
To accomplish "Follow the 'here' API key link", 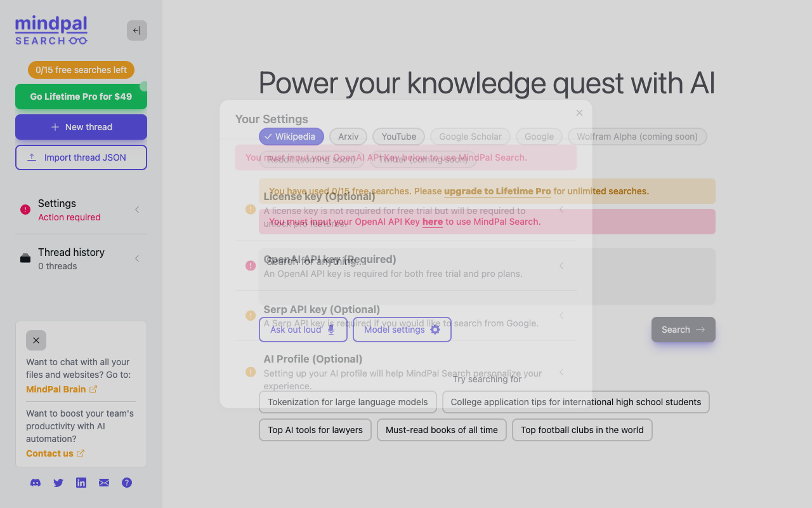I will tap(433, 222).
